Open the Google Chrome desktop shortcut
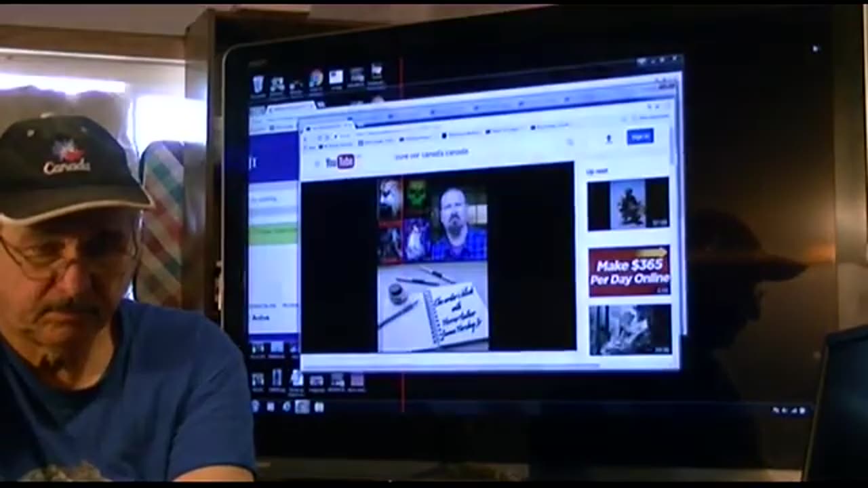868x488 pixels. coord(316,80)
